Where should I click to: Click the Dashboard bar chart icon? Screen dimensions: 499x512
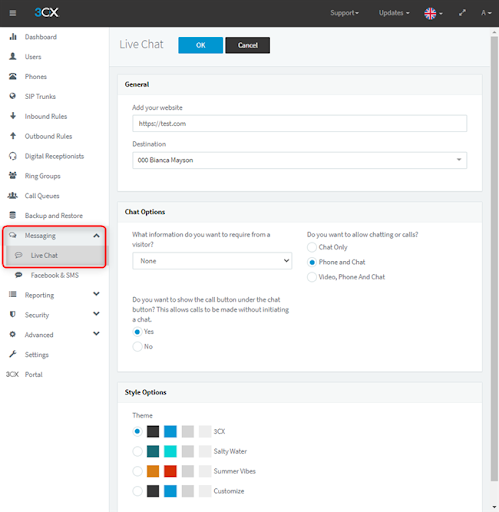tap(13, 37)
